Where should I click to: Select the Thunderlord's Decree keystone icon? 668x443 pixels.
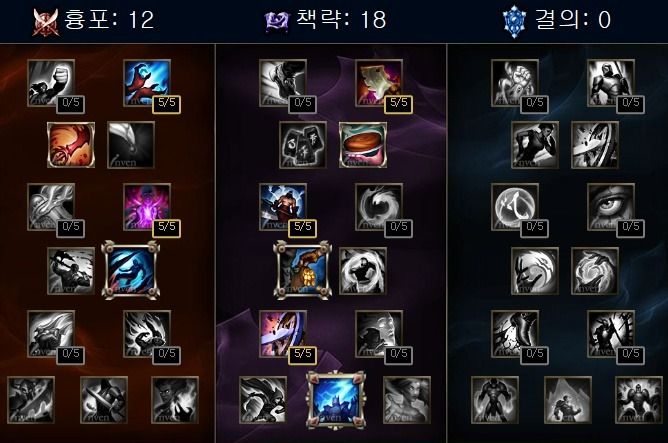(336, 400)
